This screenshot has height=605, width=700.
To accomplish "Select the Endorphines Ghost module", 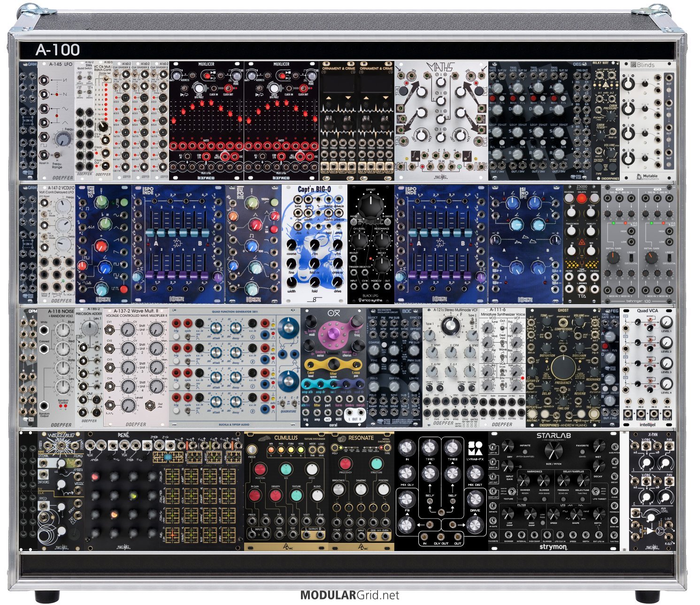I will pyautogui.click(x=563, y=368).
